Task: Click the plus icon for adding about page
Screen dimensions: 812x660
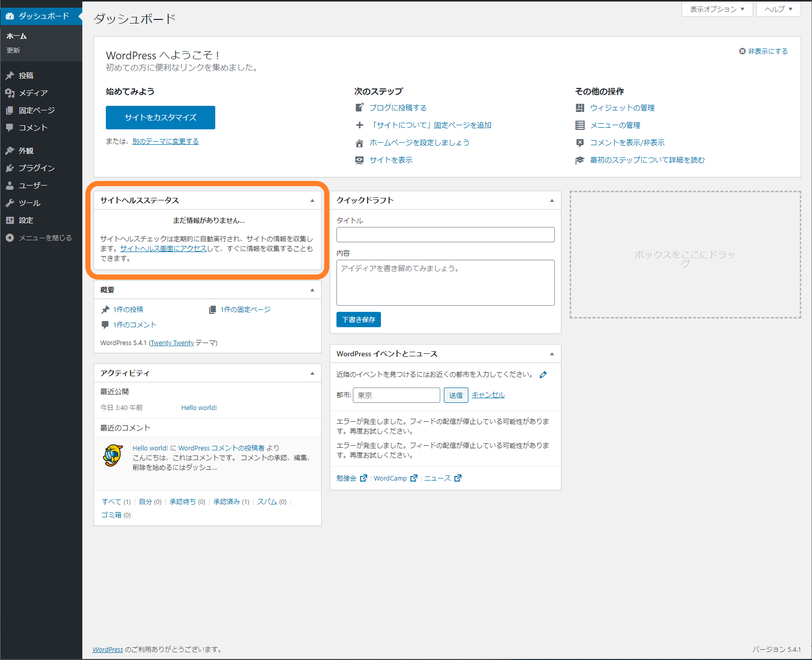Action: (x=359, y=125)
